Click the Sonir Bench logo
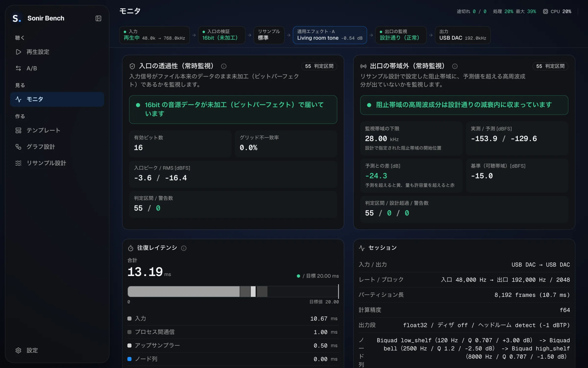Image resolution: width=588 pixels, height=368 pixels. click(x=17, y=18)
